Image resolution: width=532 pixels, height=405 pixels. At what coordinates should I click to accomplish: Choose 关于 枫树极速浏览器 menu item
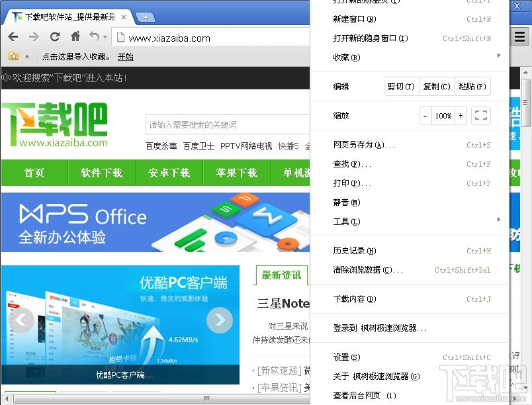[410, 376]
